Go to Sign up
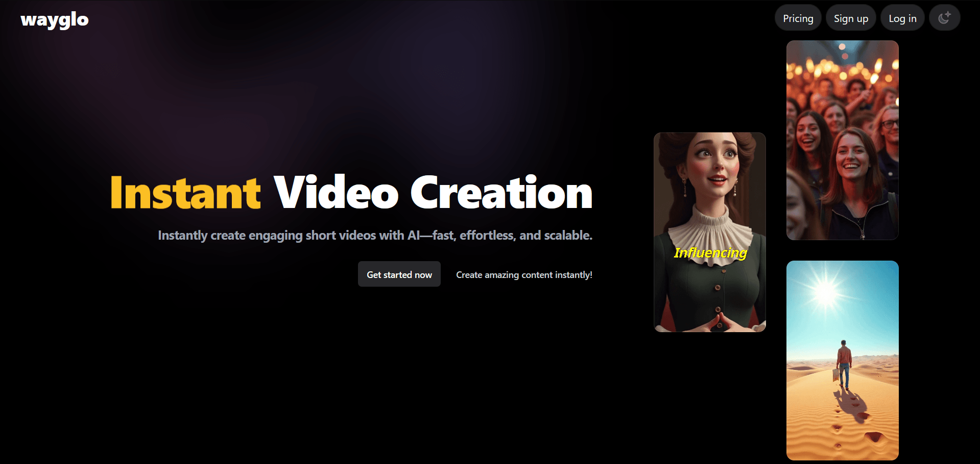This screenshot has height=464, width=980. tap(851, 18)
